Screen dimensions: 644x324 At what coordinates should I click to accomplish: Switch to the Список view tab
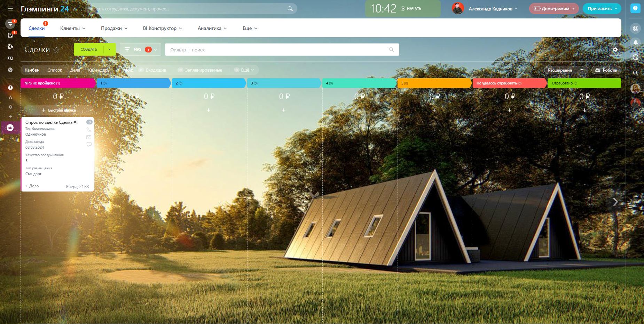pyautogui.click(x=55, y=70)
